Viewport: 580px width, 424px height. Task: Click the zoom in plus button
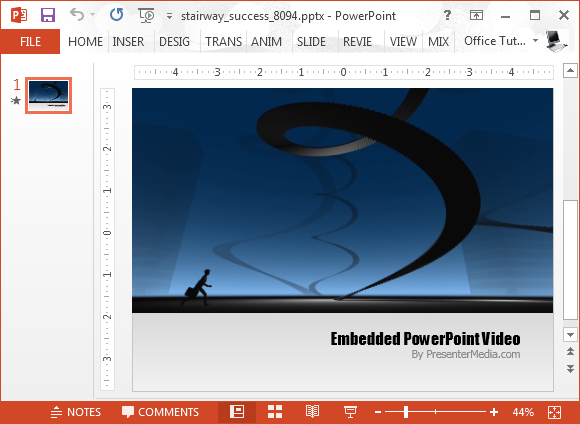click(x=494, y=411)
